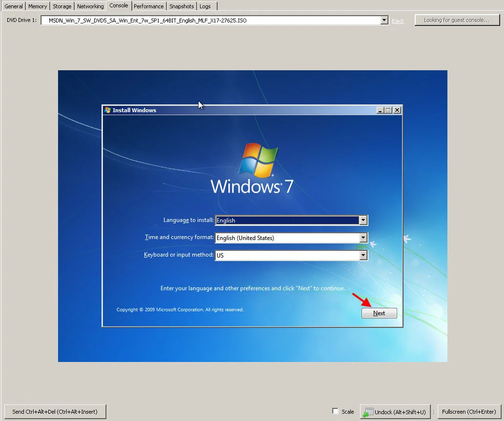Switch to the Memory tab
The height and width of the screenshot is (421, 504).
click(x=37, y=6)
